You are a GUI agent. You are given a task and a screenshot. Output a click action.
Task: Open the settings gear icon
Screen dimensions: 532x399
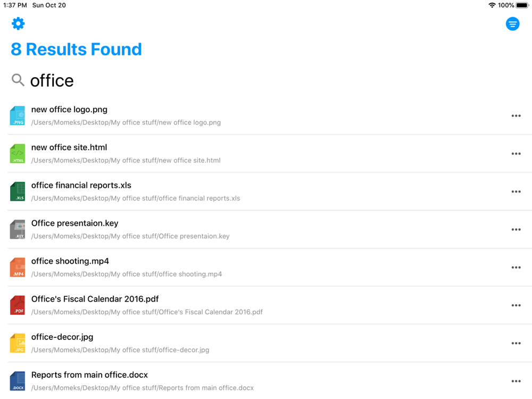[x=18, y=23]
